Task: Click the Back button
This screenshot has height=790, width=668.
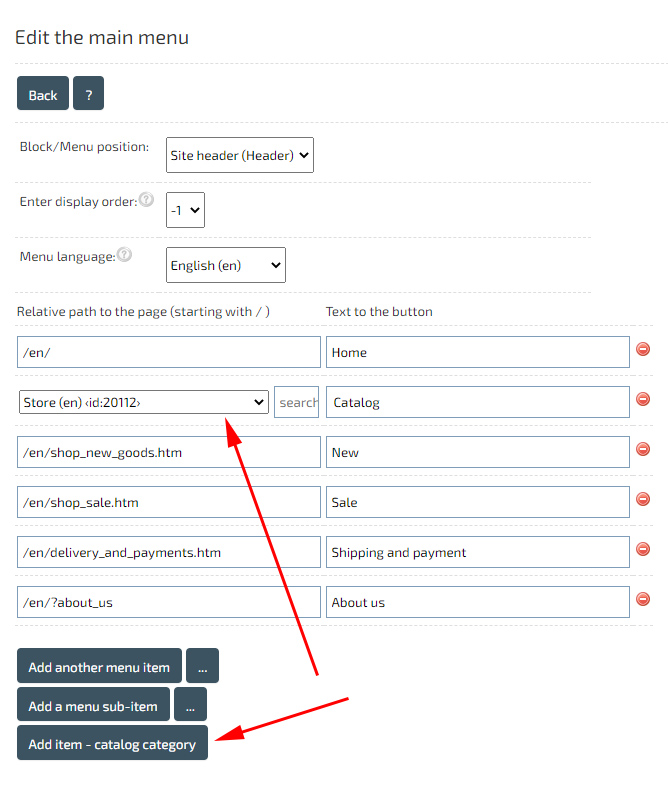Action: [x=43, y=94]
